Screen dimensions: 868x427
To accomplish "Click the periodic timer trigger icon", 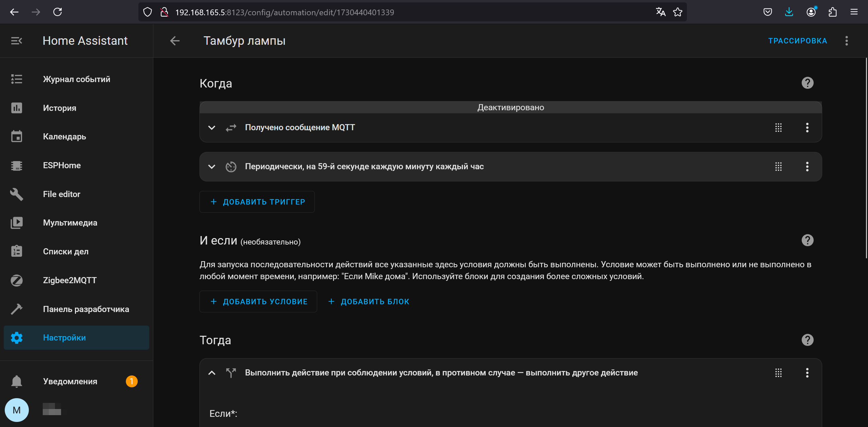I will (x=231, y=166).
